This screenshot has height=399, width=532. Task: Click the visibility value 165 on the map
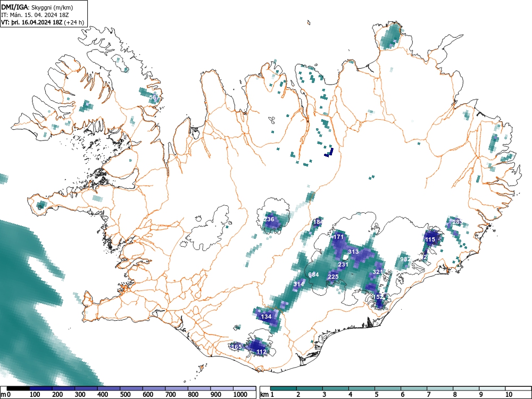(236, 347)
